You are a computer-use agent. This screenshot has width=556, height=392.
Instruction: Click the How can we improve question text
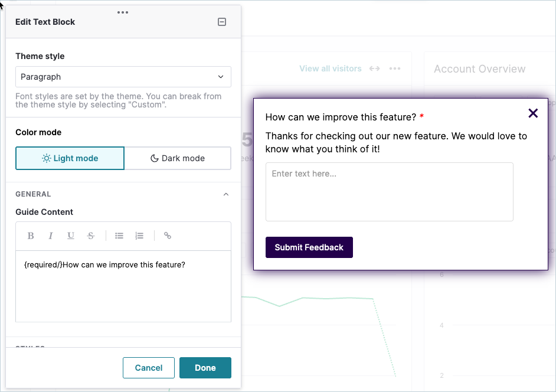click(341, 117)
